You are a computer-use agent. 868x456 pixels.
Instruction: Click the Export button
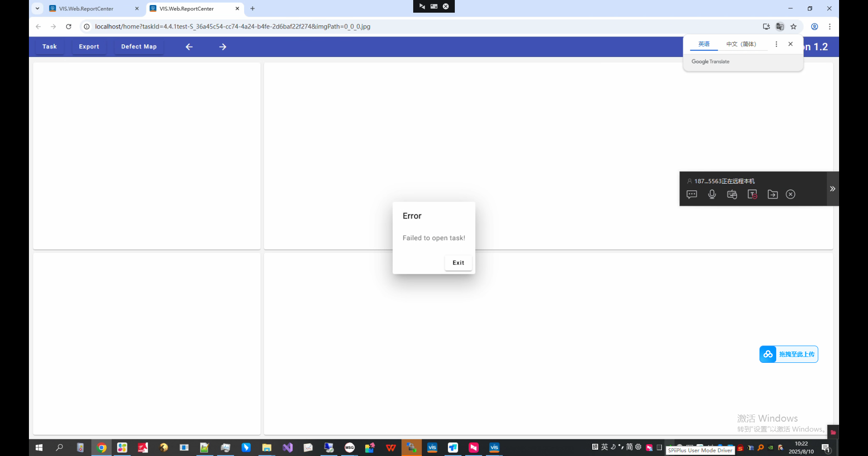89,47
